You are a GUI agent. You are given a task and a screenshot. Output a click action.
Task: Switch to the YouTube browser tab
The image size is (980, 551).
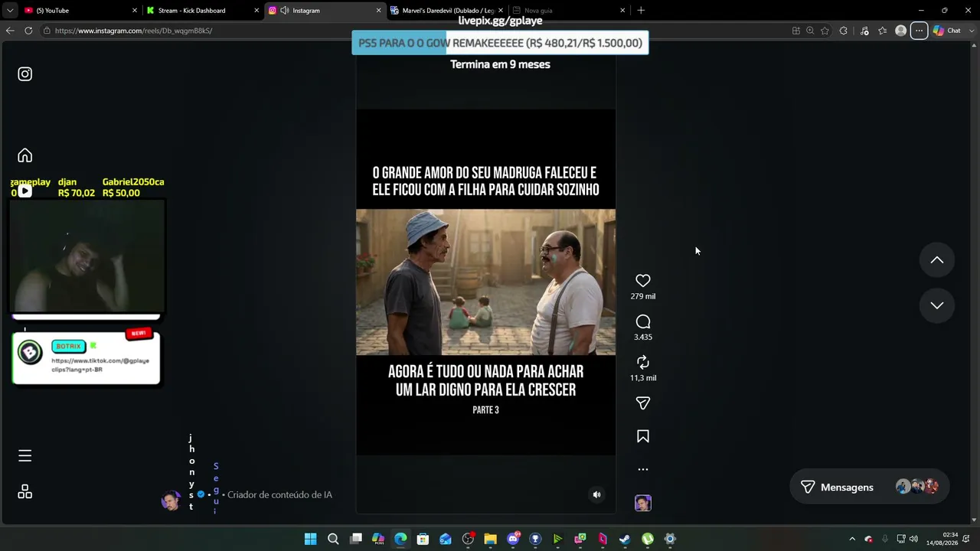(x=80, y=11)
